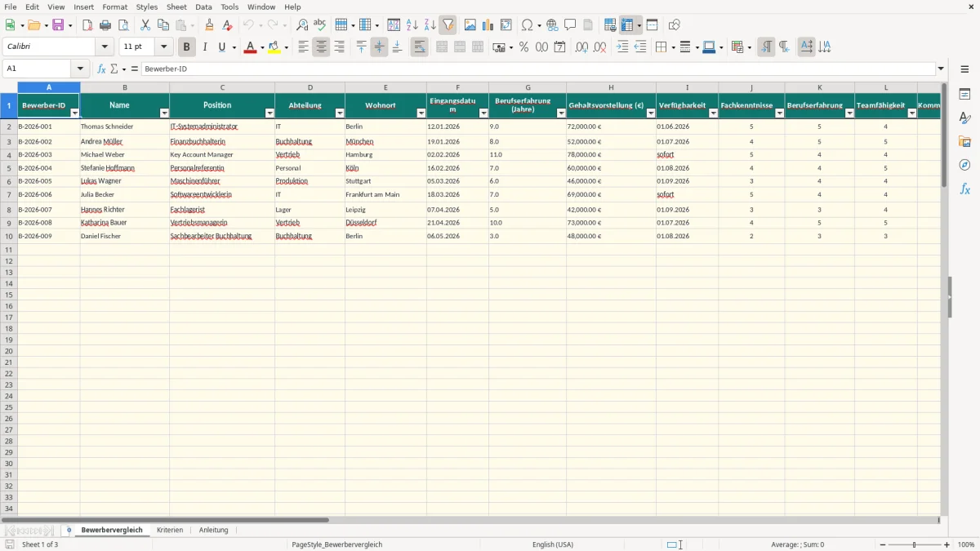This screenshot has height=551, width=980.
Task: Click the Save document icon
Action: (x=58, y=25)
